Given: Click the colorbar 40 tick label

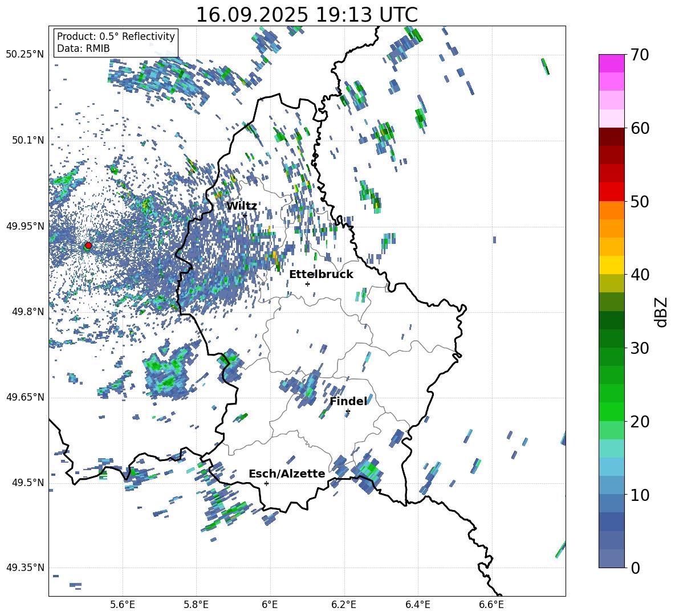Looking at the screenshot, I should (640, 275).
